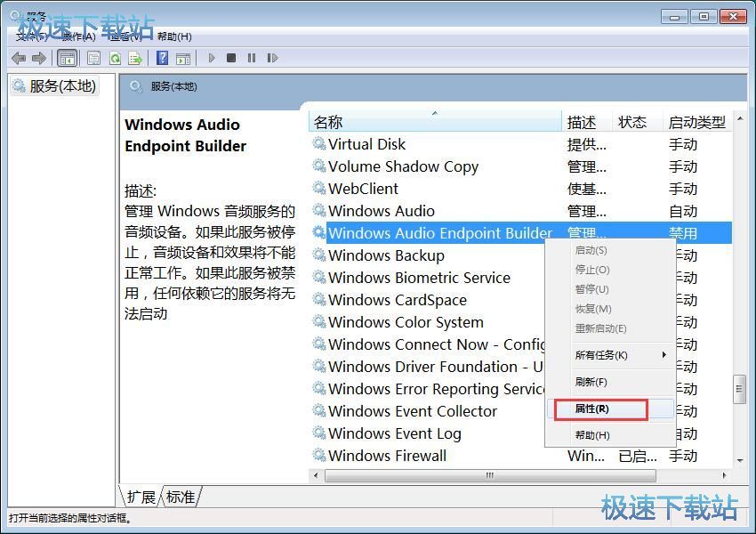Stop the service with the square toolbar icon
This screenshot has height=534, width=756.
point(231,58)
